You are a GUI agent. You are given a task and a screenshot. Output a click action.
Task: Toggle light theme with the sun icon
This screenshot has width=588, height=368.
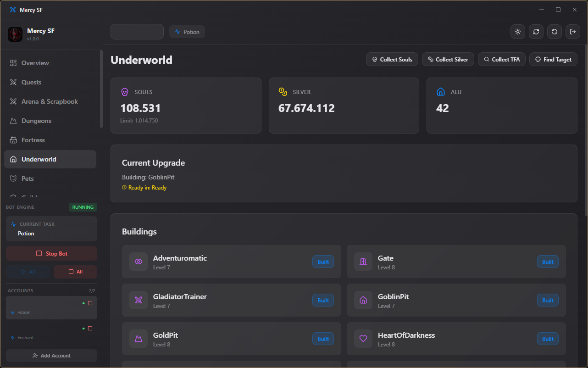tap(518, 32)
